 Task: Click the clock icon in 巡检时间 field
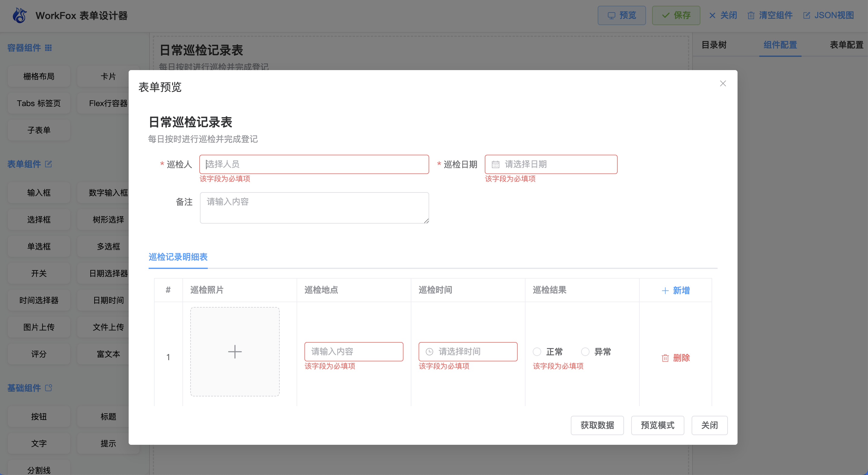[429, 352]
